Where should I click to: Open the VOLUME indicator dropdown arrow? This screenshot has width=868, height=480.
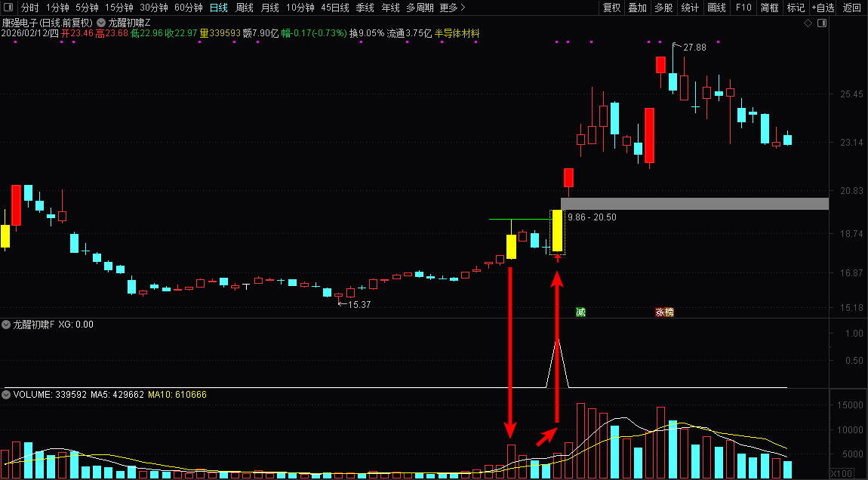[6, 395]
